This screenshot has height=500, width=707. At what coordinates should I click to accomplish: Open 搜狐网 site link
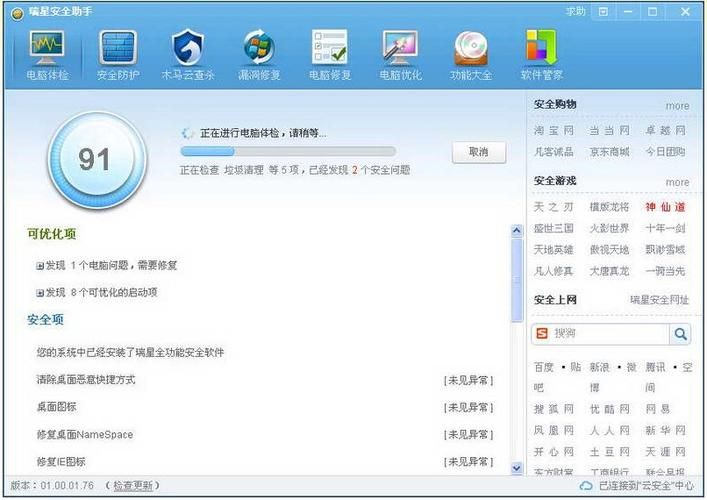pyautogui.click(x=554, y=409)
